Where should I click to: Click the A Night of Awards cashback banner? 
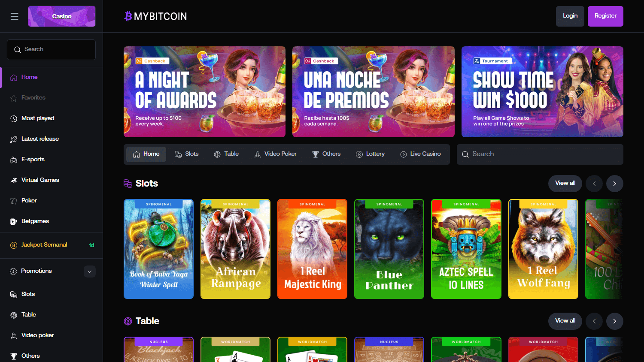pyautogui.click(x=204, y=91)
